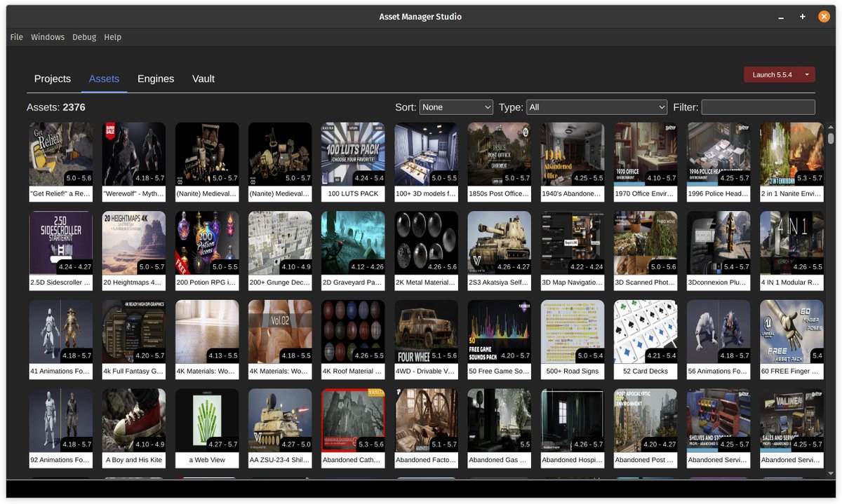Select the 200 Potion RPG icons asset
This screenshot has width=842, height=504.
coord(207,251)
